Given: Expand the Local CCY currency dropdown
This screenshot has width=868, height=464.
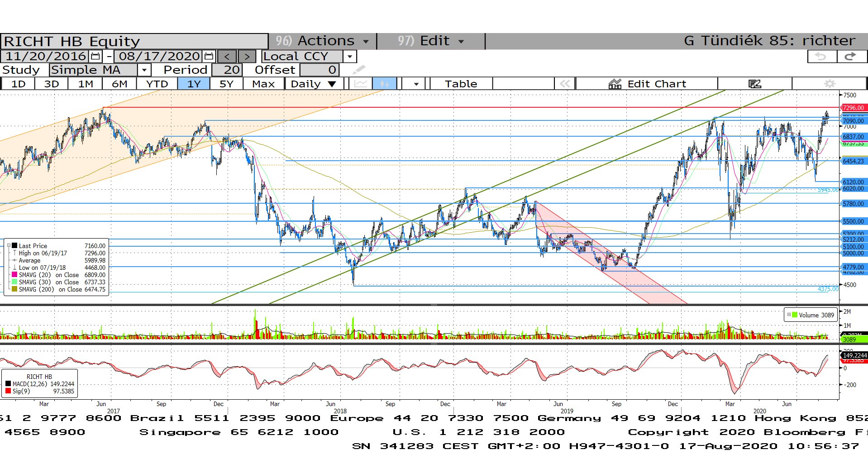Looking at the screenshot, I should click(x=350, y=57).
